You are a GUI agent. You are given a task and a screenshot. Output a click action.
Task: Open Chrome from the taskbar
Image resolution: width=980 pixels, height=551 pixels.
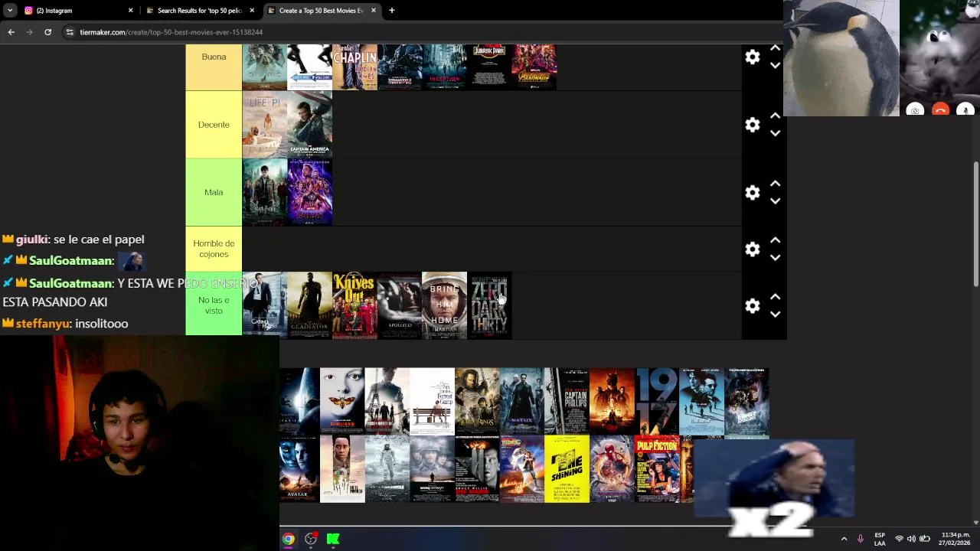point(288,539)
